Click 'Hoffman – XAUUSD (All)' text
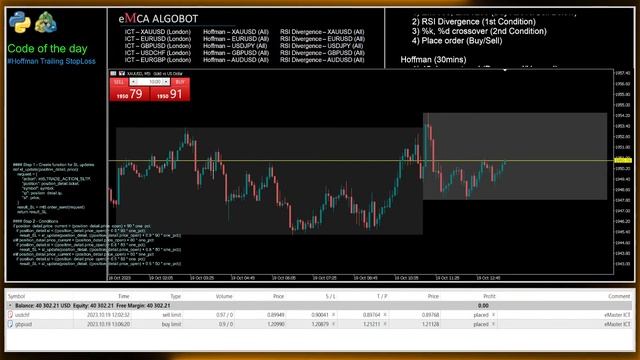Viewport: 640px width, 360px height. (236, 32)
